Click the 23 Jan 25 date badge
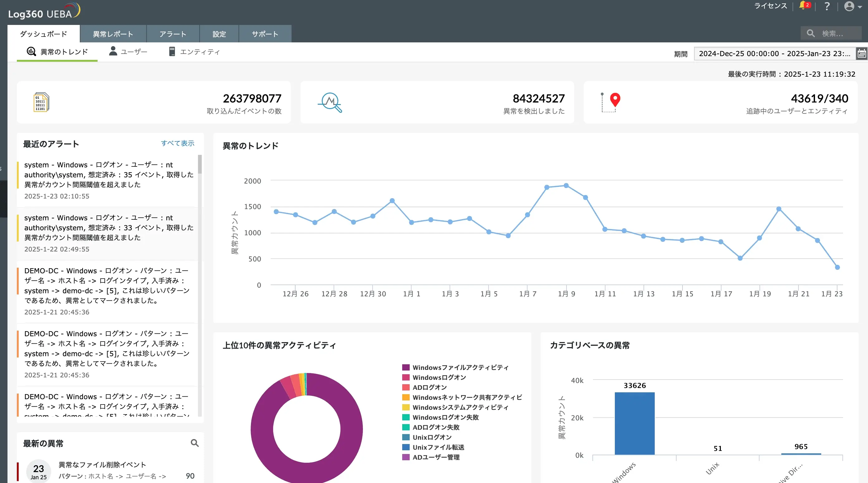 (x=38, y=471)
